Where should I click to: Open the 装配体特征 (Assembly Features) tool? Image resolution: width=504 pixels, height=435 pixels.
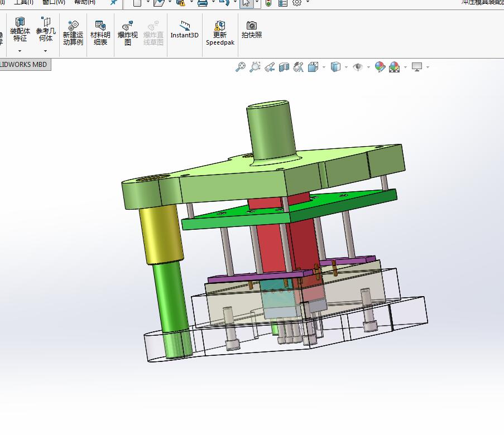click(x=20, y=30)
